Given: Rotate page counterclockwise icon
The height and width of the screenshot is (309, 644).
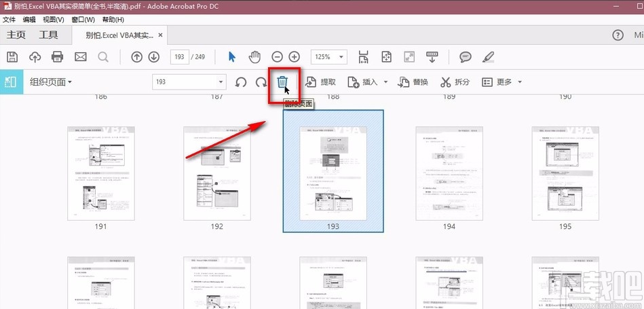Looking at the screenshot, I should [x=241, y=82].
